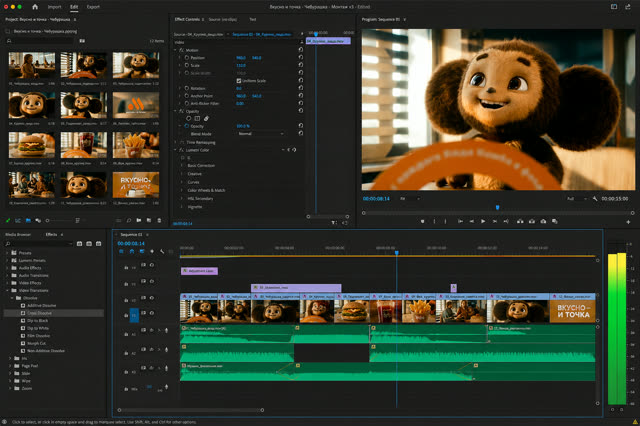The height and width of the screenshot is (426, 640).
Task: Expand the Audio Effects folder
Action: click(x=7, y=268)
